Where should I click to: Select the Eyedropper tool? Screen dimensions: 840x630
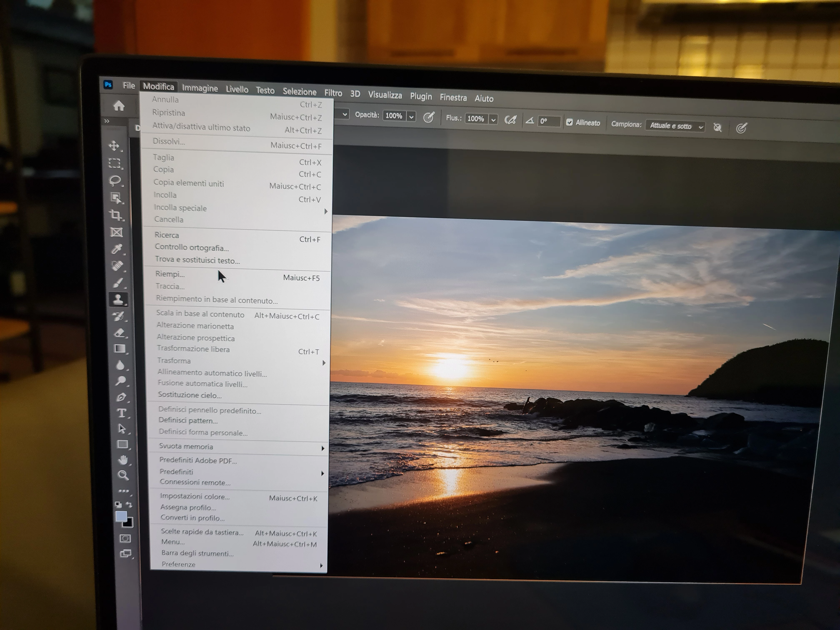pos(117,249)
